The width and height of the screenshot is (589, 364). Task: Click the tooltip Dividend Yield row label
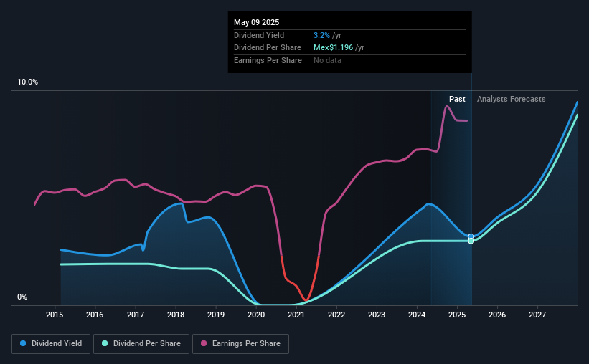(x=259, y=35)
